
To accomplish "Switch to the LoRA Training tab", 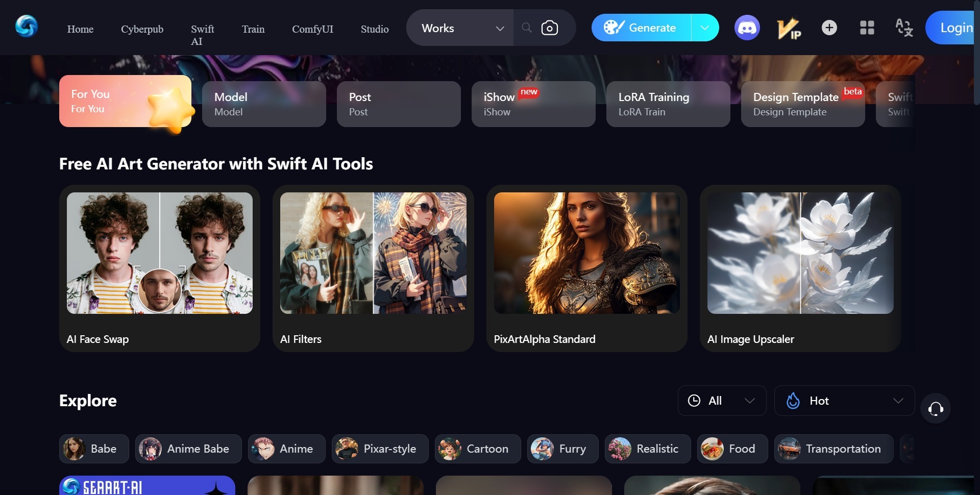I will coord(668,104).
